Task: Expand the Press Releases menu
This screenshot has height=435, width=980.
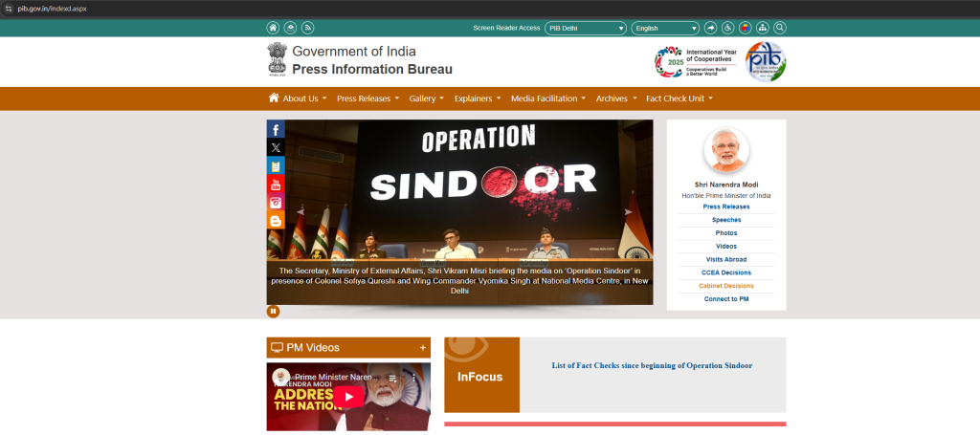Action: pyautogui.click(x=367, y=98)
